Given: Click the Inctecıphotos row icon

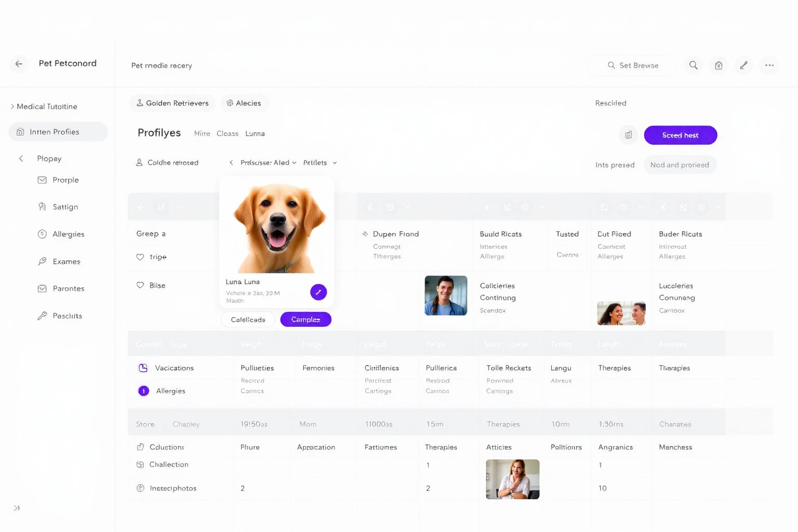Looking at the screenshot, I should coord(140,488).
